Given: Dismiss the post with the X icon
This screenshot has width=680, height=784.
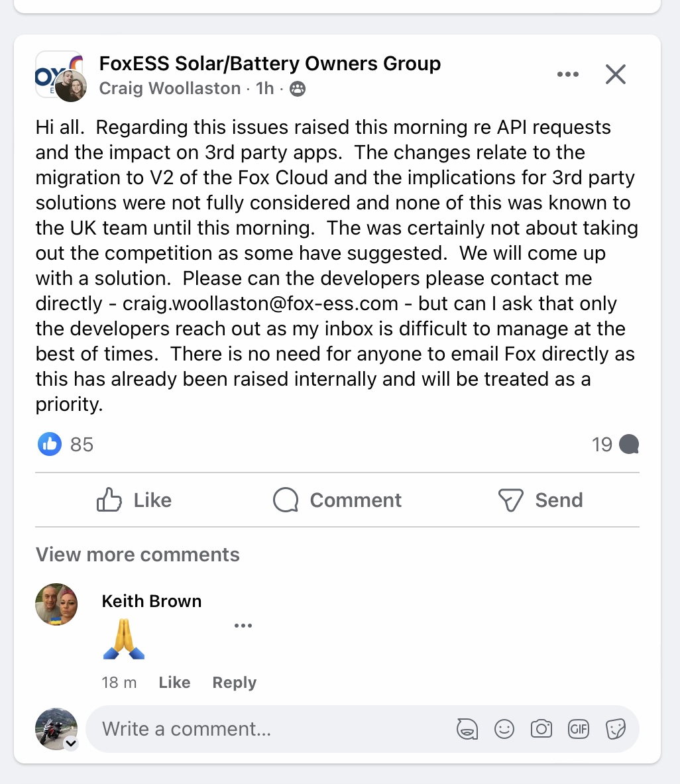Looking at the screenshot, I should tap(616, 74).
